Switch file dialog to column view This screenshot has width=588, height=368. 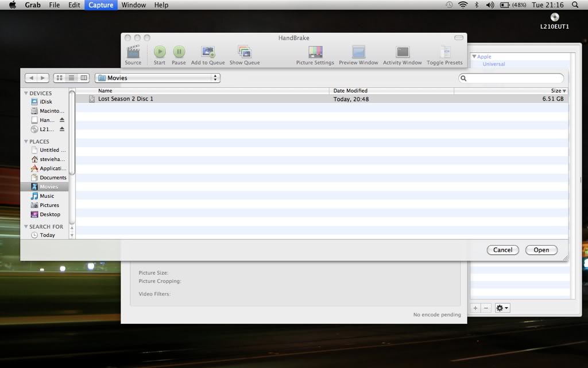(x=84, y=78)
